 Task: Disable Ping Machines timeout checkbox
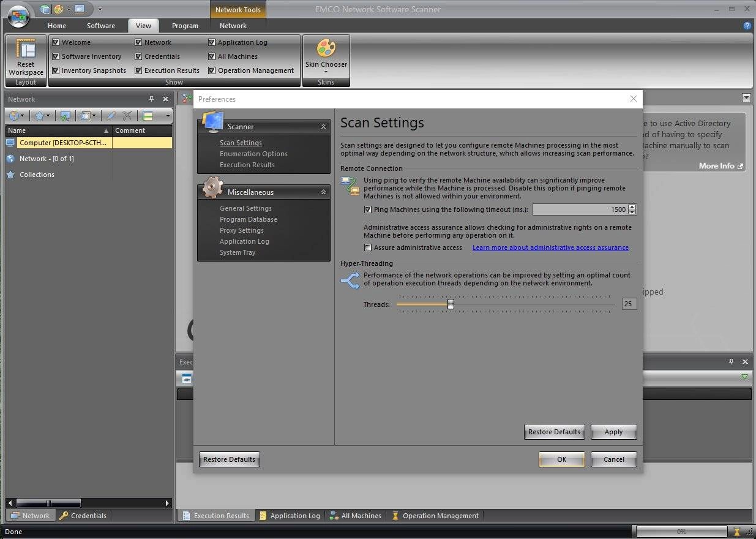point(368,209)
